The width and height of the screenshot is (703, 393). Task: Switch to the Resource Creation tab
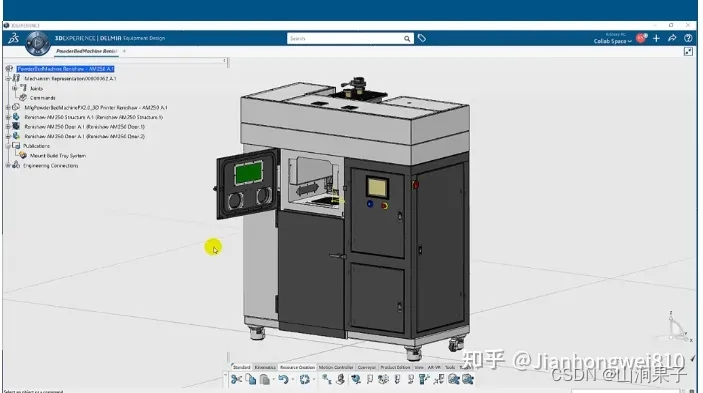point(297,367)
